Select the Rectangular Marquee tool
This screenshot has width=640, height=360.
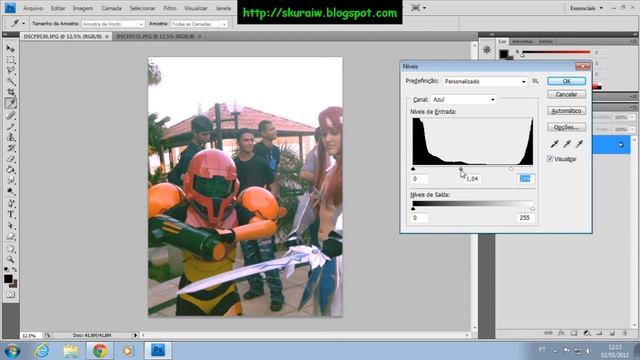pyautogui.click(x=11, y=60)
